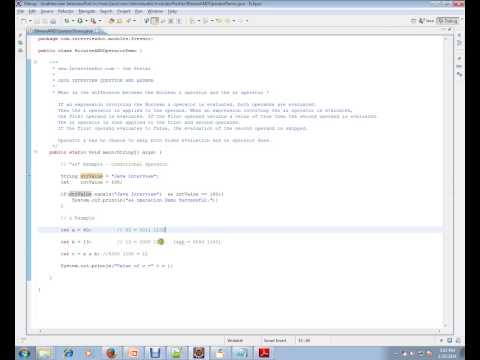This screenshot has height=360, width=480.
Task: Open the Source menu
Action: point(47,11)
